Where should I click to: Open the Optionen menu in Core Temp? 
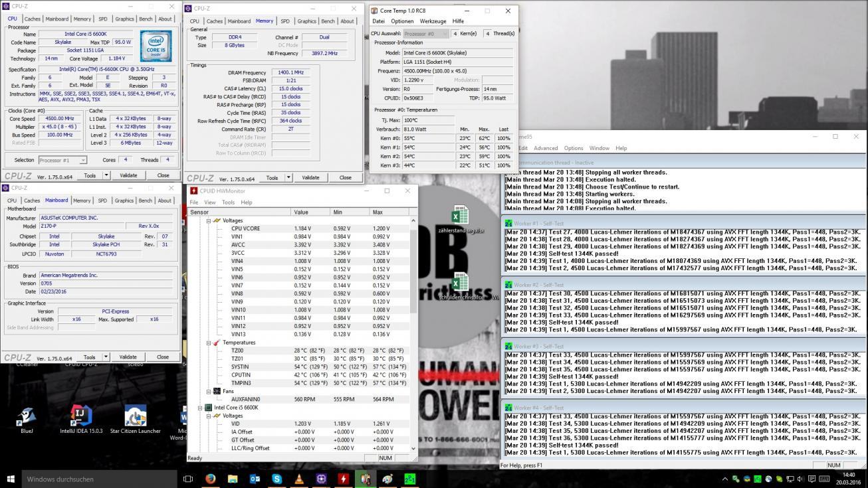click(x=402, y=21)
